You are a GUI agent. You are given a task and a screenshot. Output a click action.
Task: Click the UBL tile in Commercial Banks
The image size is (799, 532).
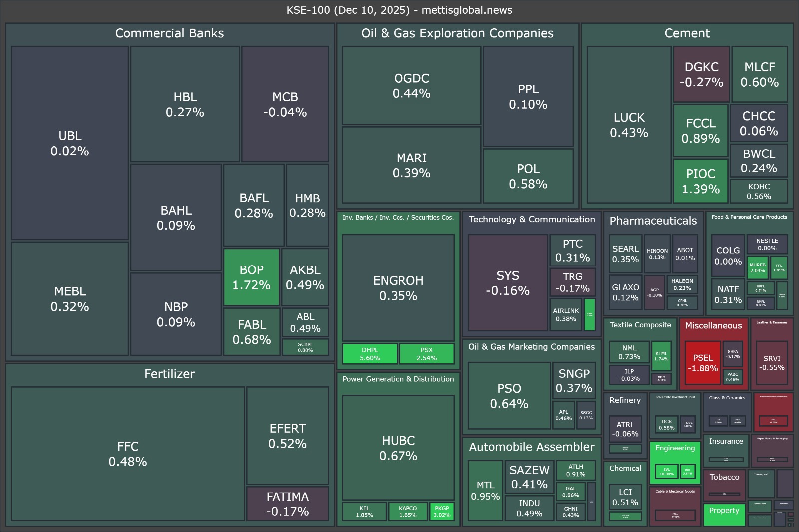[70, 143]
